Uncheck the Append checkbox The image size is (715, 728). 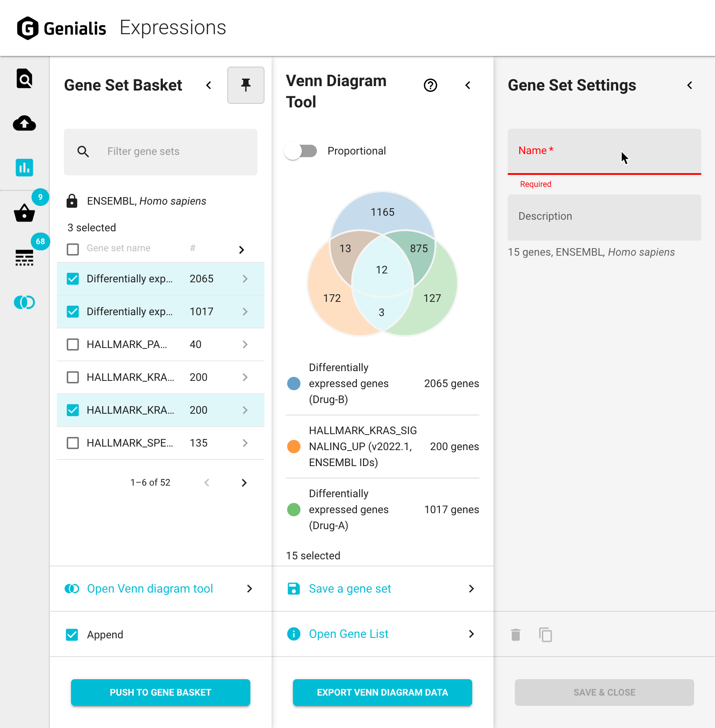72,635
